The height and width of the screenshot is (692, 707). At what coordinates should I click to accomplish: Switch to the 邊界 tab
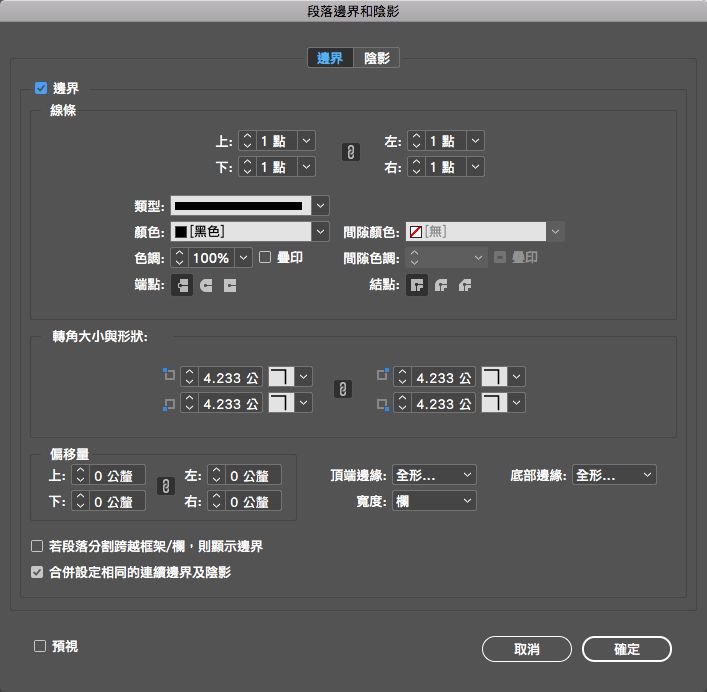tap(330, 58)
